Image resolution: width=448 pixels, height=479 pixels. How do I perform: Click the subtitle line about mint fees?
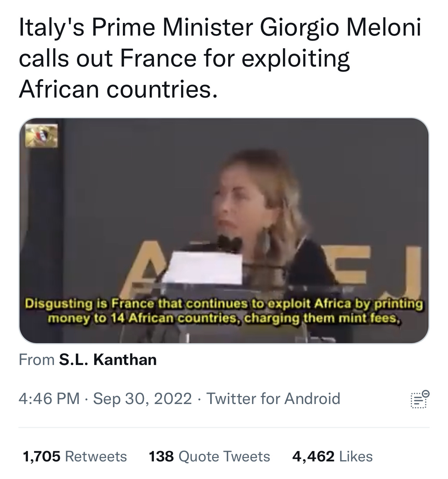tap(224, 318)
